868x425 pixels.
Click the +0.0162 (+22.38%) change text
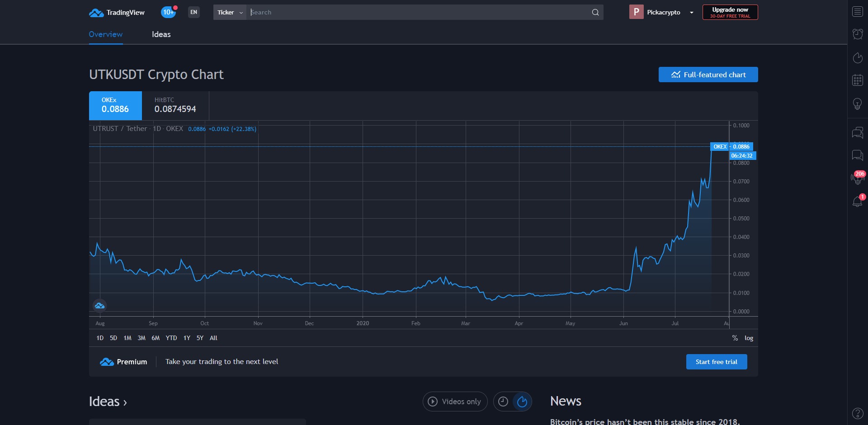pyautogui.click(x=232, y=129)
